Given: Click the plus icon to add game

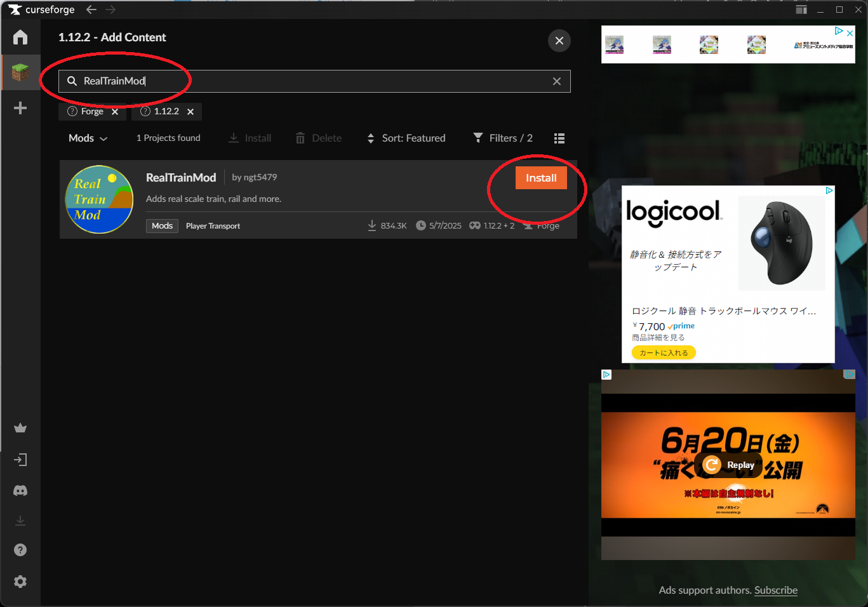Looking at the screenshot, I should tap(20, 108).
